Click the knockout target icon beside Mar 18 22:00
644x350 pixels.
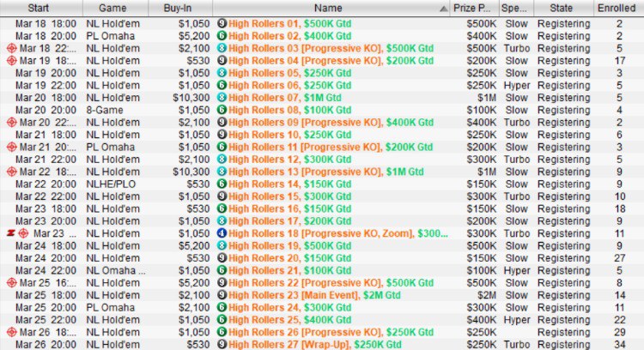[9, 49]
